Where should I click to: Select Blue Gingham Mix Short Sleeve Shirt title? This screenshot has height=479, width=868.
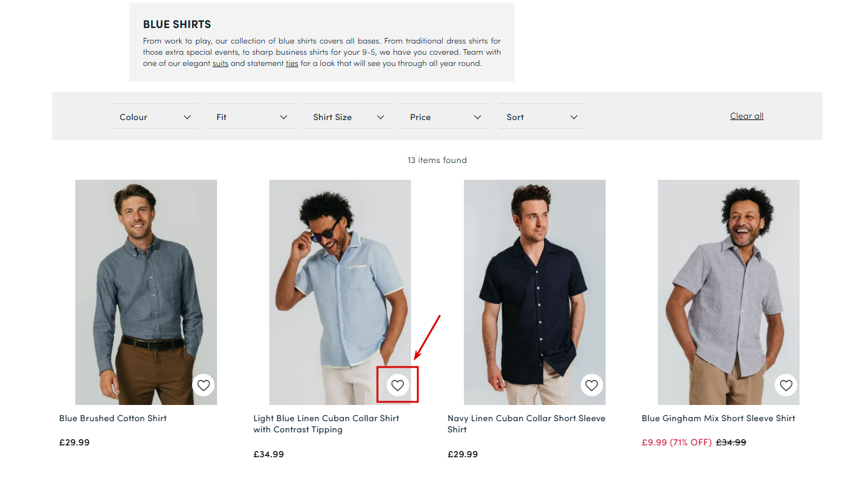(x=718, y=419)
